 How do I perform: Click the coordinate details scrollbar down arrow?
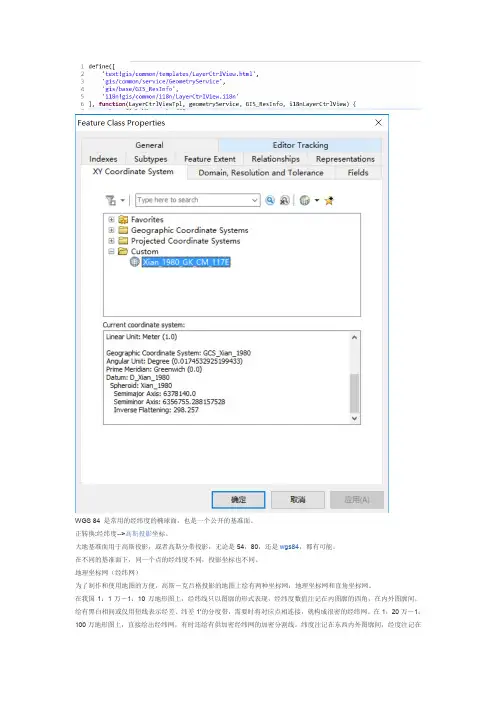(x=354, y=419)
